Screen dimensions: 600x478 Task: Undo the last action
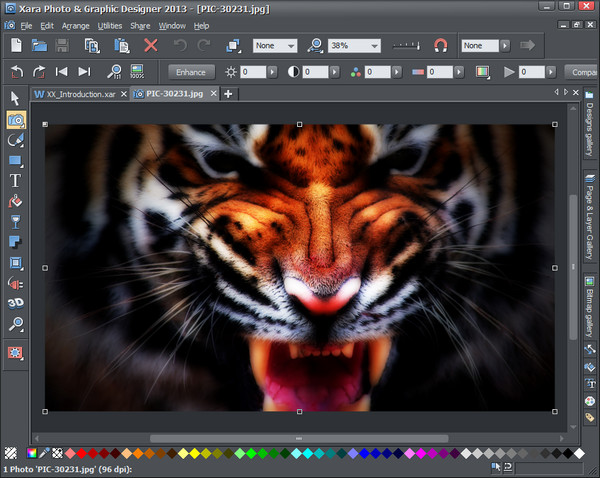[180, 46]
